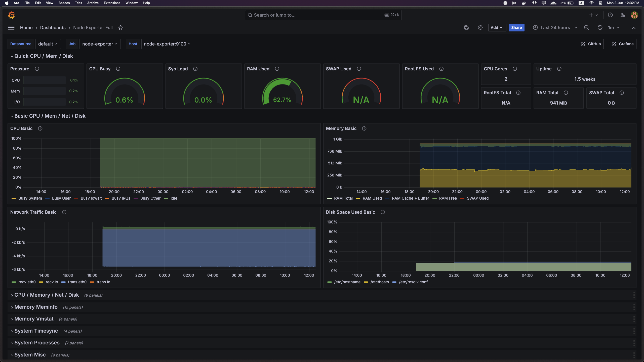Expand the Memory Meminfo row
The image size is (644, 362).
coord(36,307)
